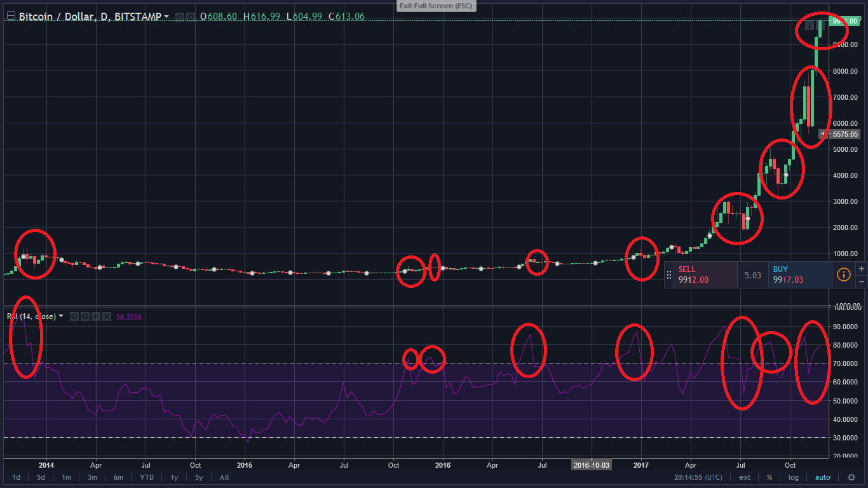This screenshot has height=488, width=868.
Task: Click the L 604.99 low value
Action: click(x=304, y=17)
